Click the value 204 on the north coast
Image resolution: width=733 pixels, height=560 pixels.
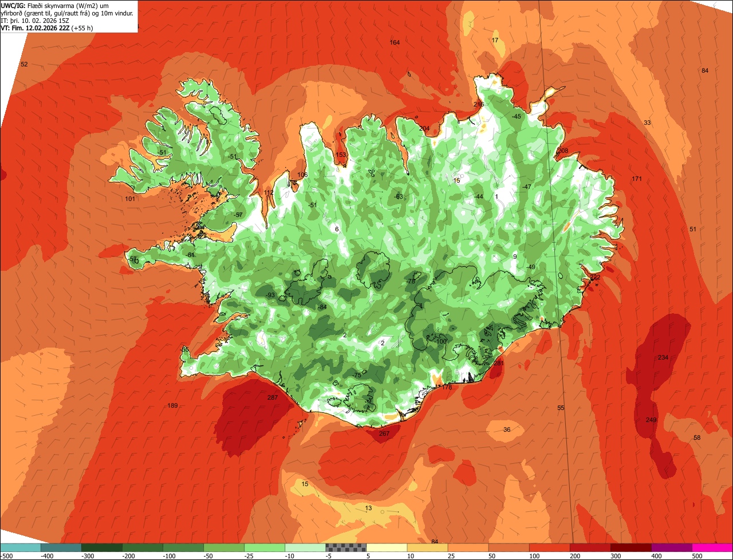(x=424, y=128)
